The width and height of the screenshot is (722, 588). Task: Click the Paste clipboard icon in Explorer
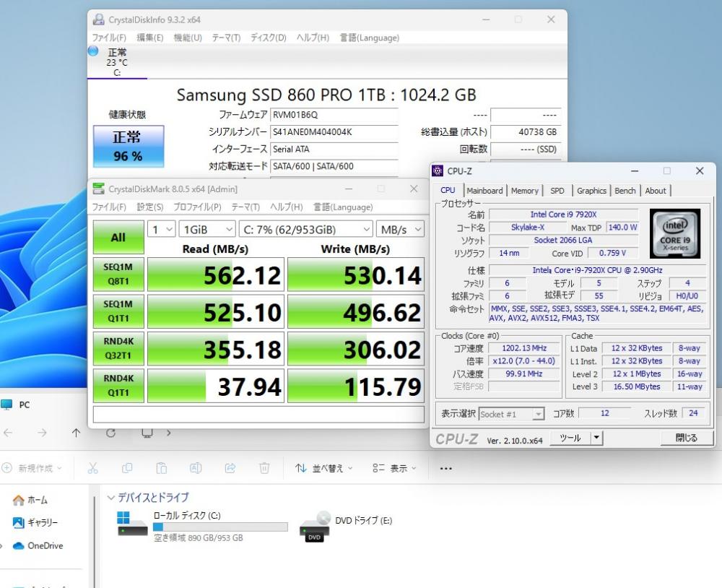pyautogui.click(x=161, y=468)
